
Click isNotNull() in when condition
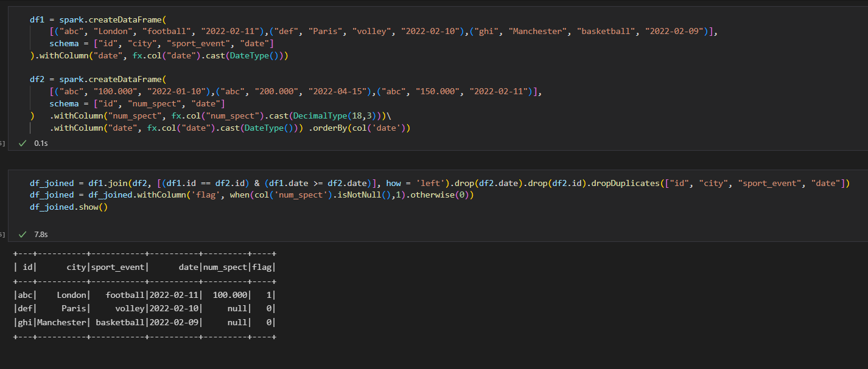coord(362,195)
